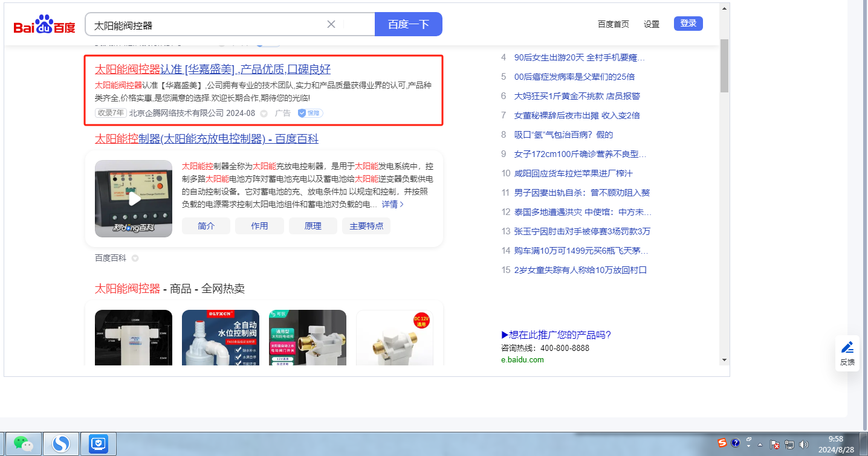The height and width of the screenshot is (456, 868).
Task: Click the 保障 shield badge
Action: point(310,113)
